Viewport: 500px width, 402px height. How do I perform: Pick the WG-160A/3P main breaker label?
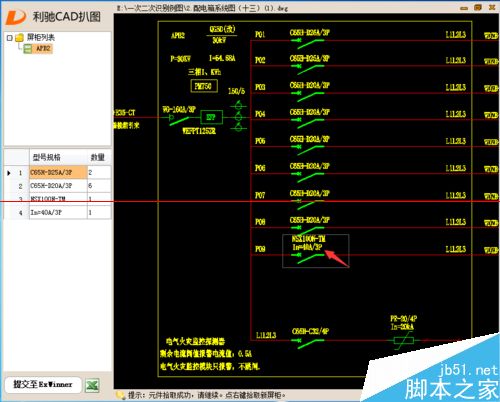point(179,109)
